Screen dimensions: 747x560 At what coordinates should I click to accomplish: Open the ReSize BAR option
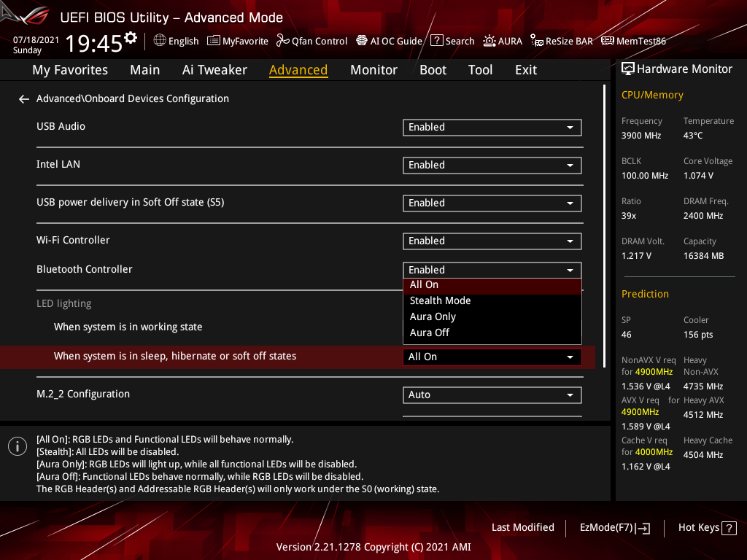(x=562, y=41)
